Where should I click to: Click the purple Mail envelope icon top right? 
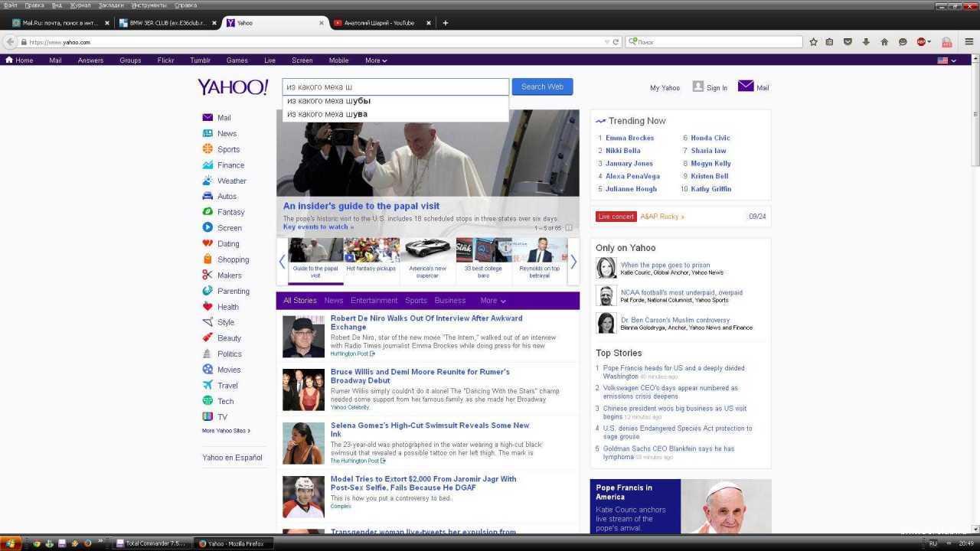click(746, 86)
